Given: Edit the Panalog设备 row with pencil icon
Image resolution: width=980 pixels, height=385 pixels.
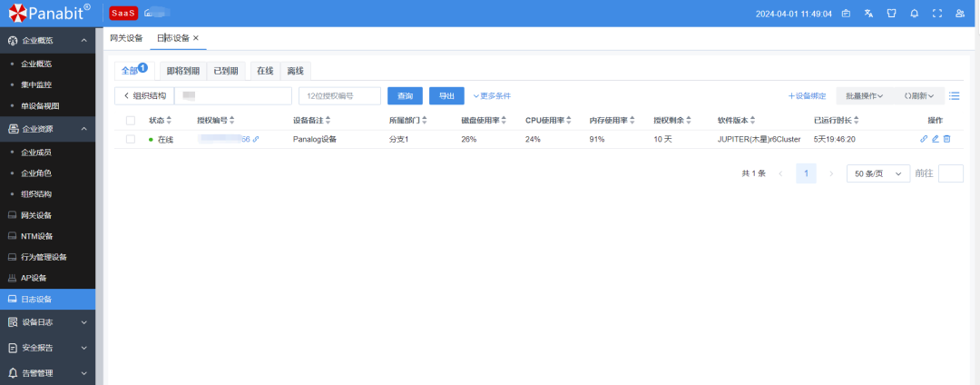Looking at the screenshot, I should [x=936, y=139].
